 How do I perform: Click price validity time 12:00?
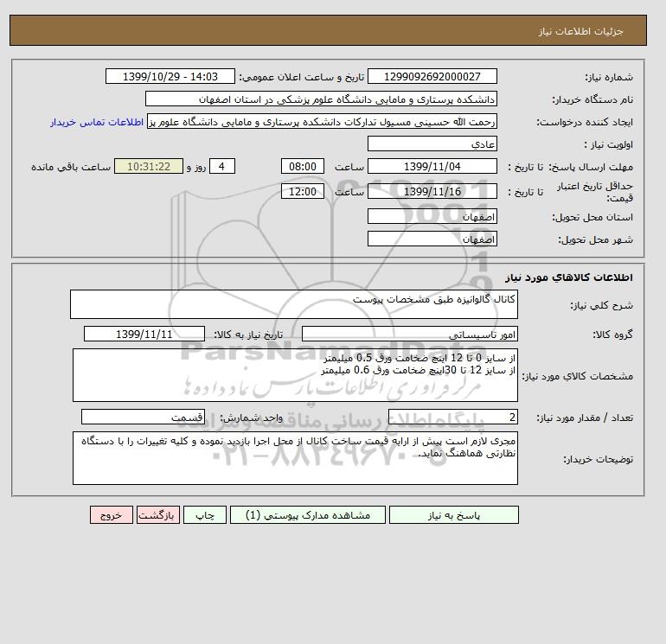pyautogui.click(x=303, y=191)
